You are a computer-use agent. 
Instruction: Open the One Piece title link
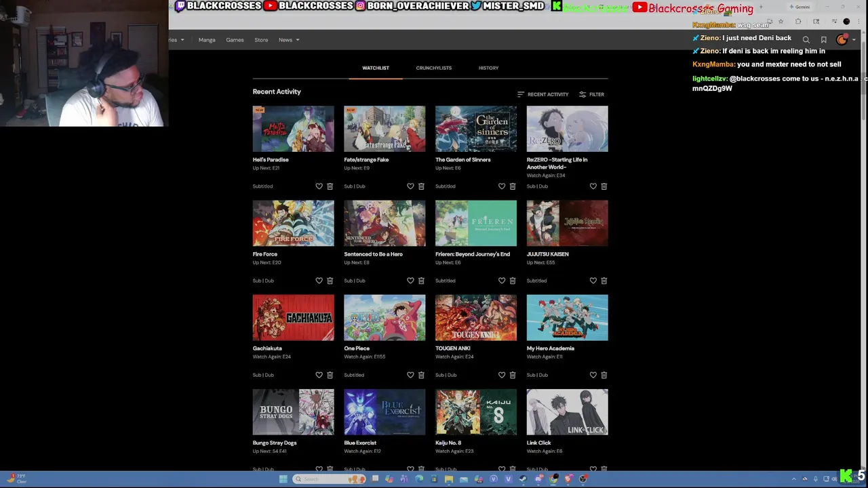(357, 348)
